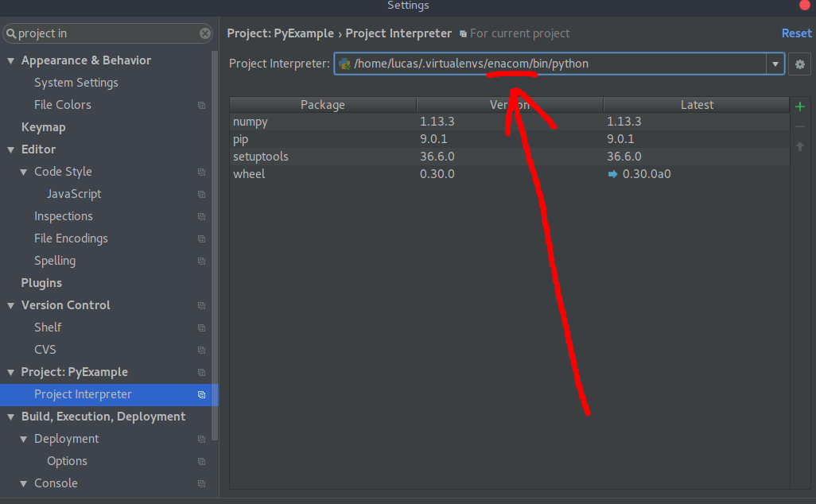The width and height of the screenshot is (816, 504).
Task: Sort by the Version column header
Action: point(510,105)
